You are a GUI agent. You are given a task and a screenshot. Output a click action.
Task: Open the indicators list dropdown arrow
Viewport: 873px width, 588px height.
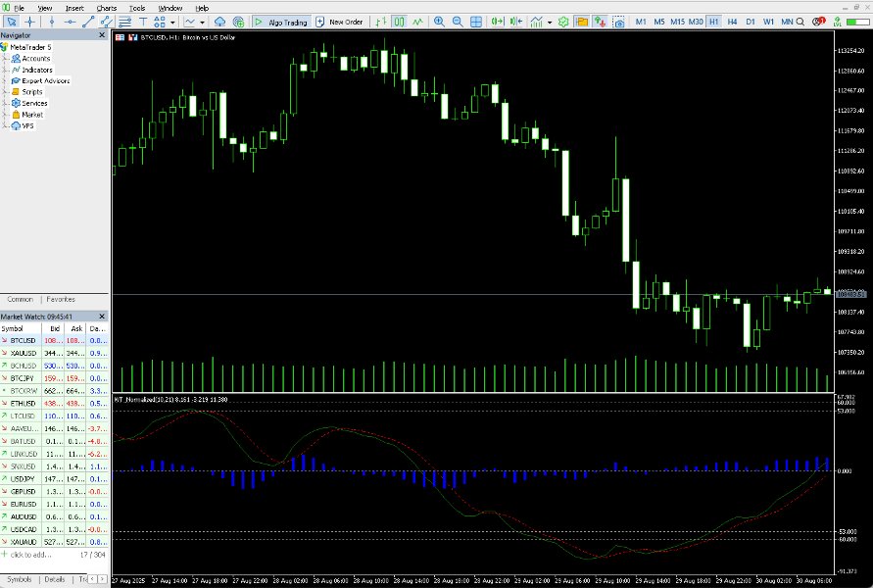[202, 23]
